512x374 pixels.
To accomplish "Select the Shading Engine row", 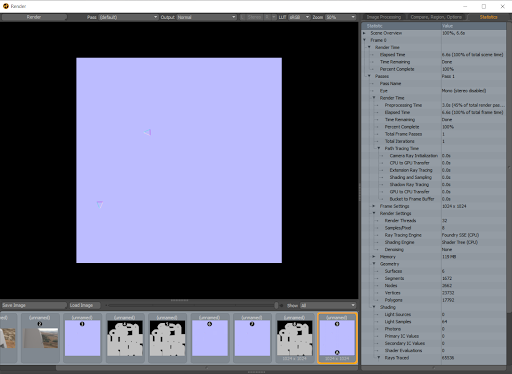I will (x=434, y=242).
